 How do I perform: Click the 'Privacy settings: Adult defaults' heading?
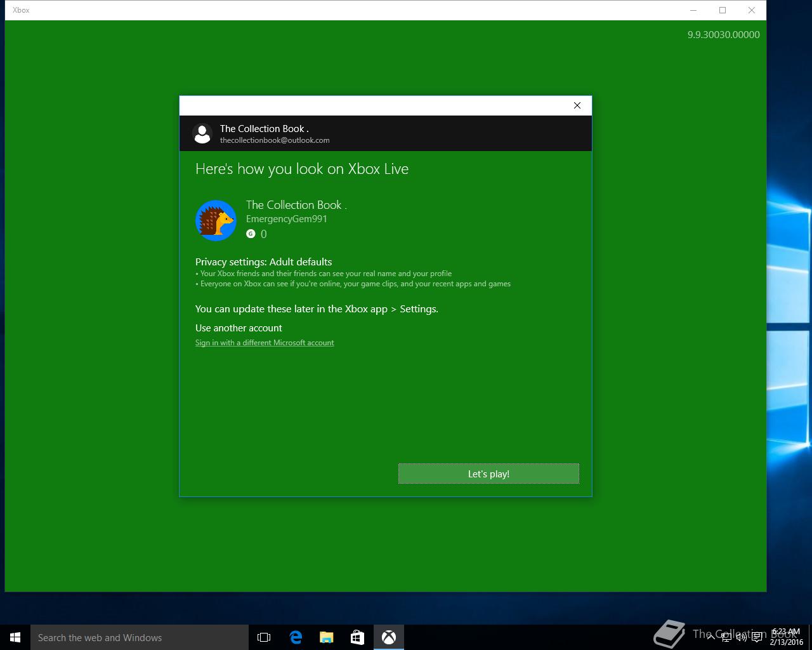click(263, 262)
